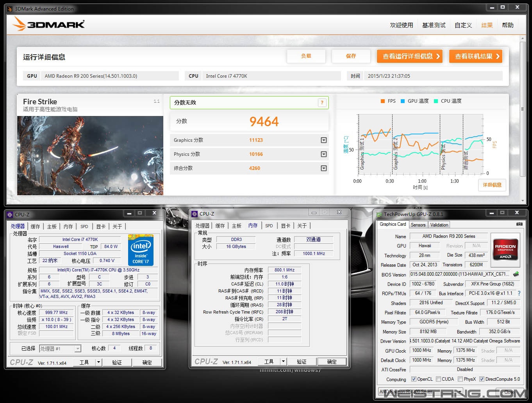Click the 工具 button in left CPU-Z

coord(84,362)
